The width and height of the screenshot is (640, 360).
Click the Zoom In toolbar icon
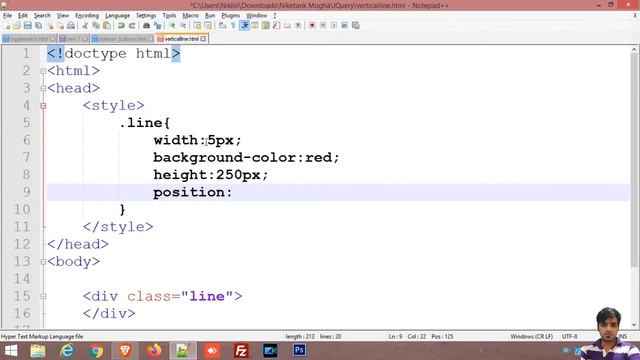click(x=172, y=26)
